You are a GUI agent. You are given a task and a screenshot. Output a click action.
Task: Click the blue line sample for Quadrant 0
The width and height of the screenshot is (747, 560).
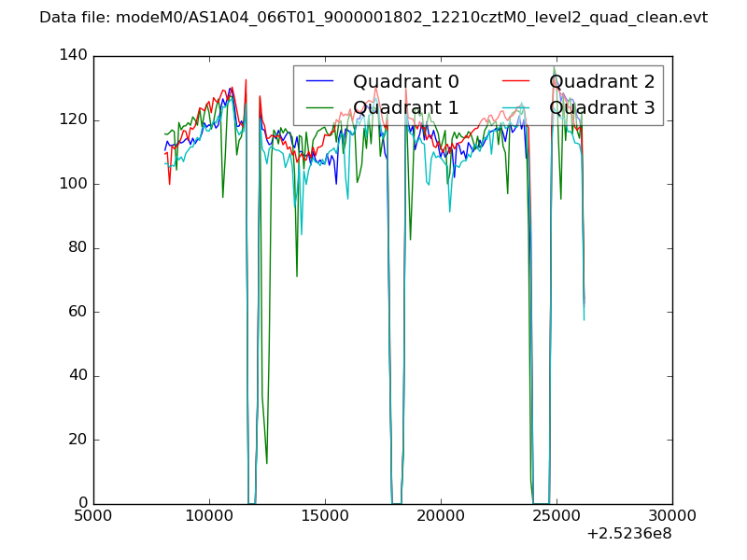click(320, 82)
